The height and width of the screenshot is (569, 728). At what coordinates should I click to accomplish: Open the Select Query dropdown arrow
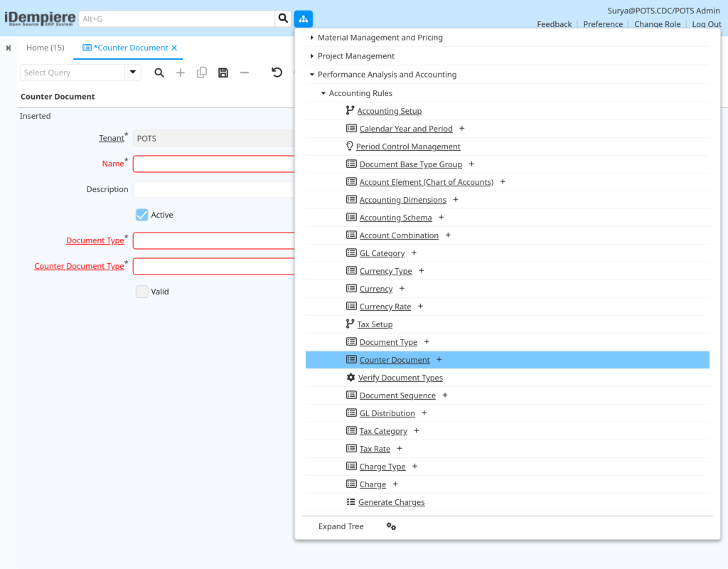coord(133,73)
